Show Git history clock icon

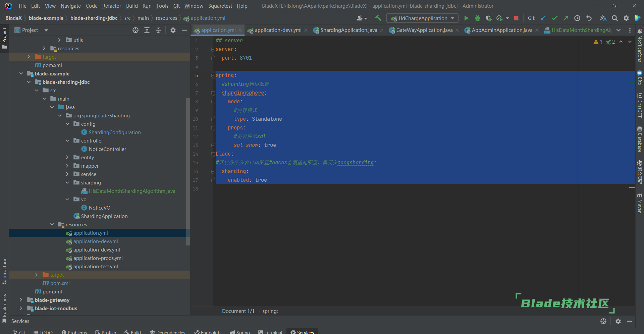point(577,18)
